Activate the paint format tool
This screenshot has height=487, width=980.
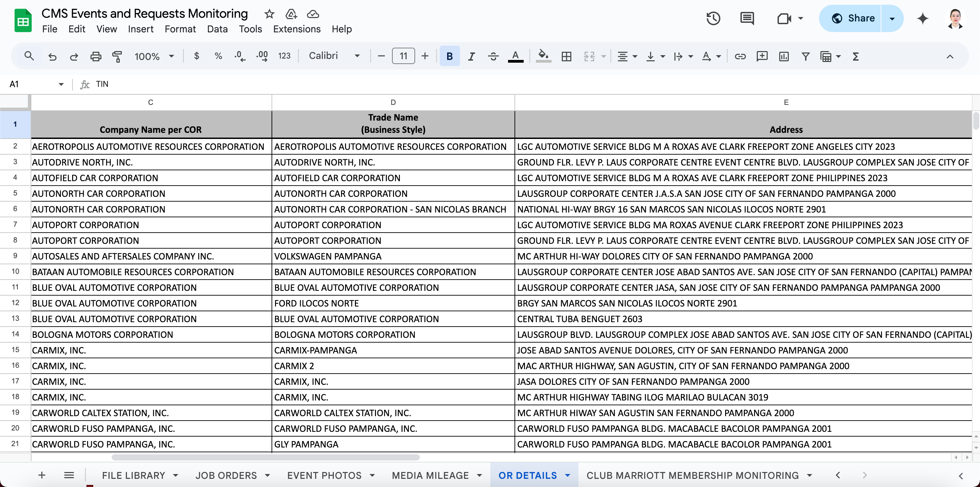tap(117, 56)
